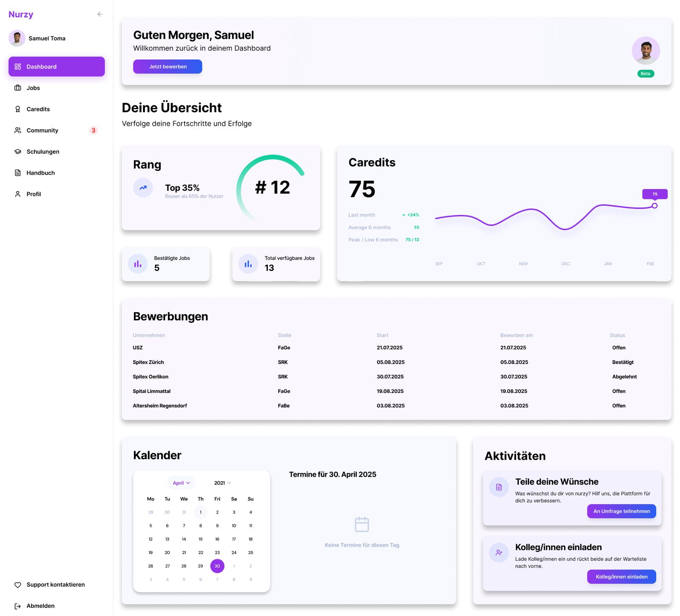Open the Handbuch page

[57, 173]
